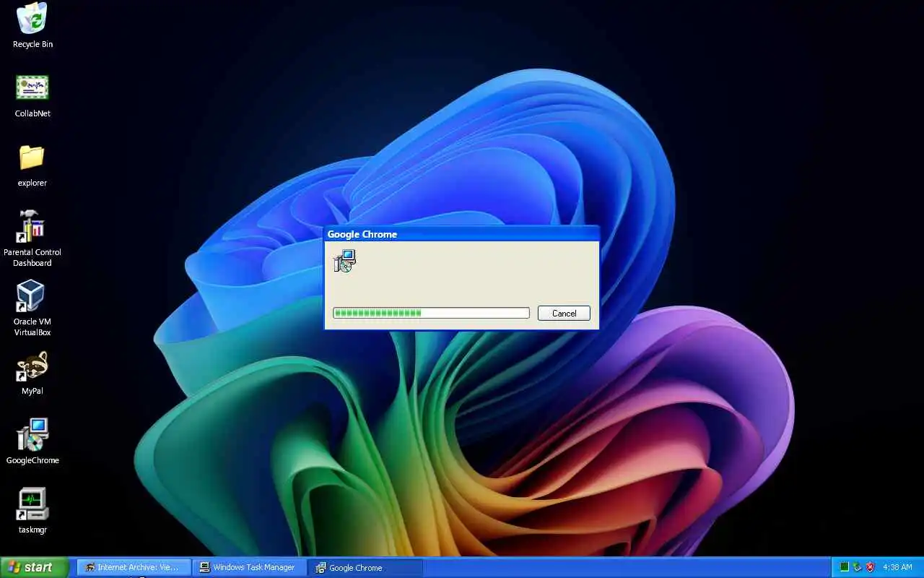Select the GoogleChrome installer desktop icon
The image size is (924, 578).
32,442
